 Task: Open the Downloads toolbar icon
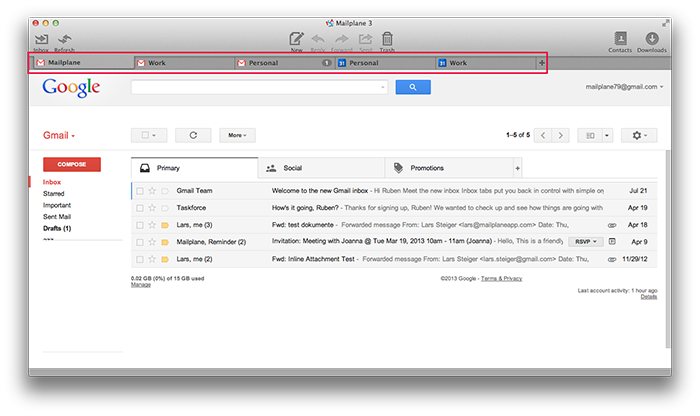652,38
